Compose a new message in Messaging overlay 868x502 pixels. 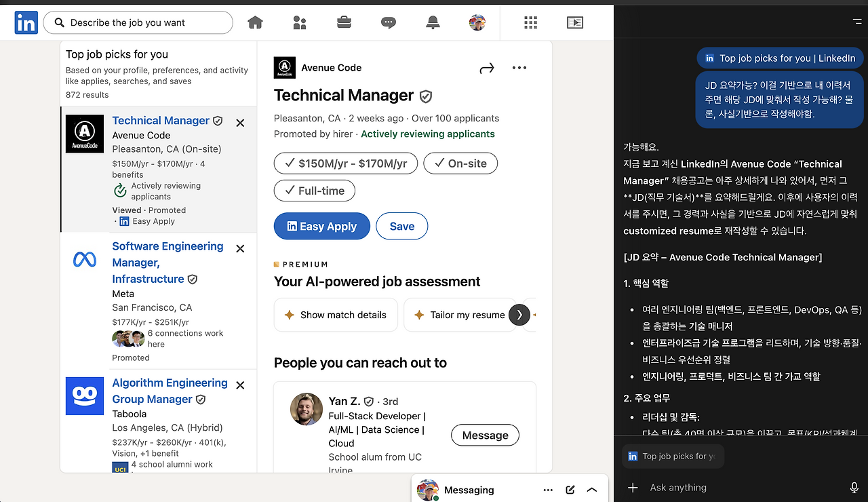pos(570,490)
